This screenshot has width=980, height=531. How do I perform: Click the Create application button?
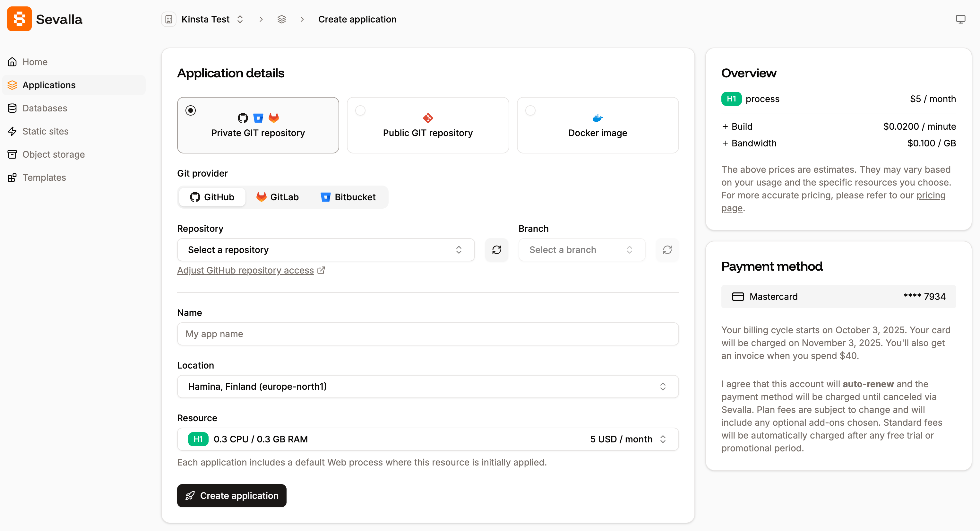[x=231, y=495]
